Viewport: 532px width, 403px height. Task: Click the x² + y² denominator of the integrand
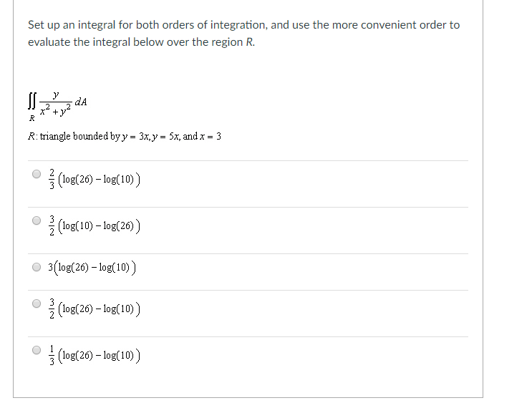coord(56,110)
